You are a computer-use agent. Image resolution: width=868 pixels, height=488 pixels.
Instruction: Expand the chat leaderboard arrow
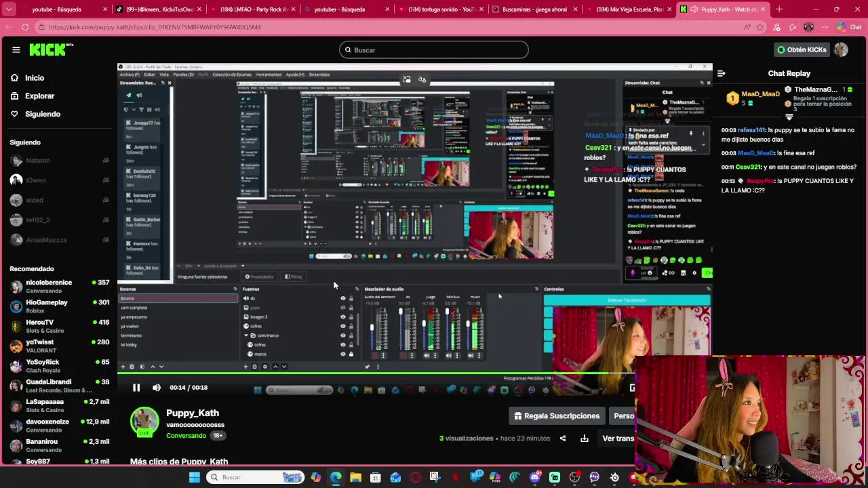tap(789, 117)
